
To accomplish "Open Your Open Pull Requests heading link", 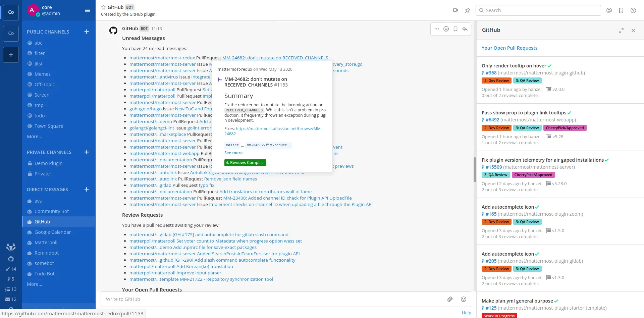I will [509, 48].
